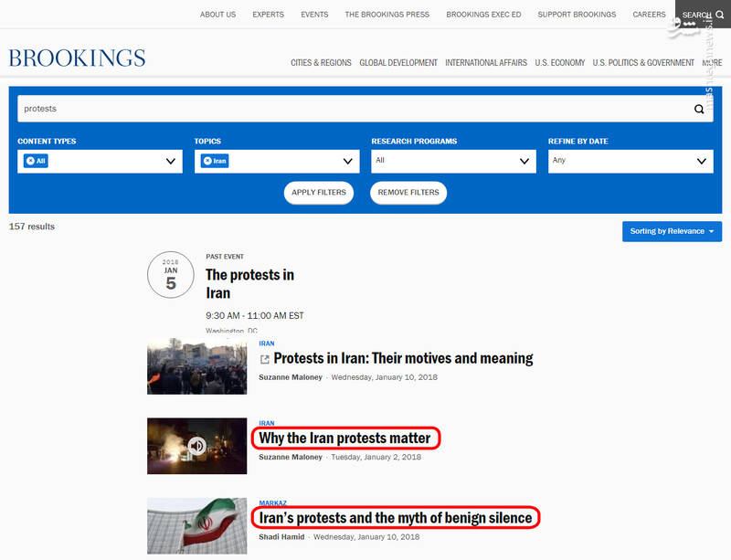Viewport: 731px width, 560px height.
Task: Click the MARKAZ tag
Action: pos(272,502)
